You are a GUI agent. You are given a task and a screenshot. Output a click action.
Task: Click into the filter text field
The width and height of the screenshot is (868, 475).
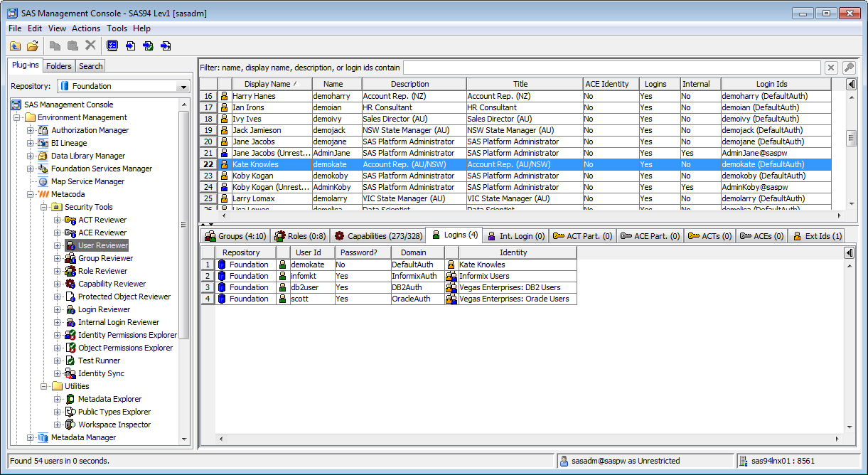[612, 68]
